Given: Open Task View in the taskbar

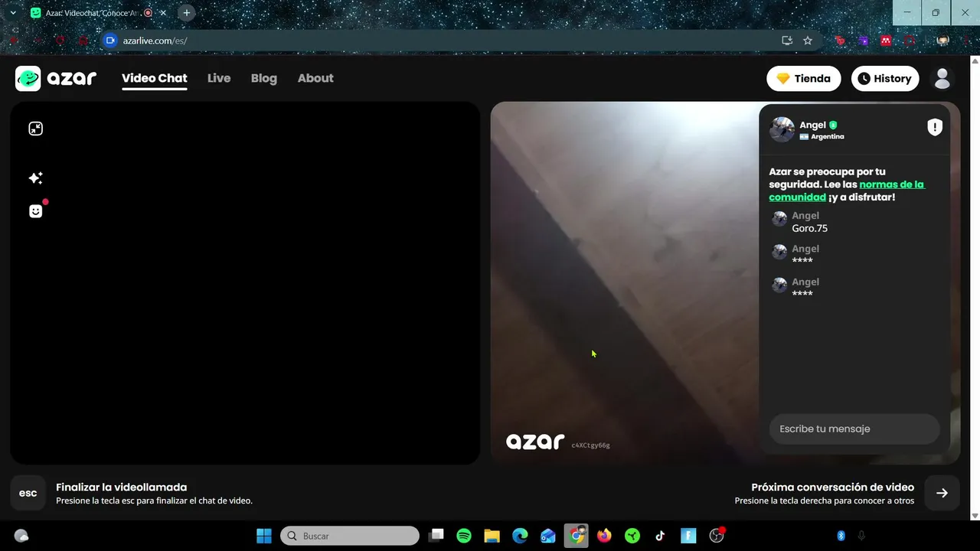Looking at the screenshot, I should coord(436,536).
